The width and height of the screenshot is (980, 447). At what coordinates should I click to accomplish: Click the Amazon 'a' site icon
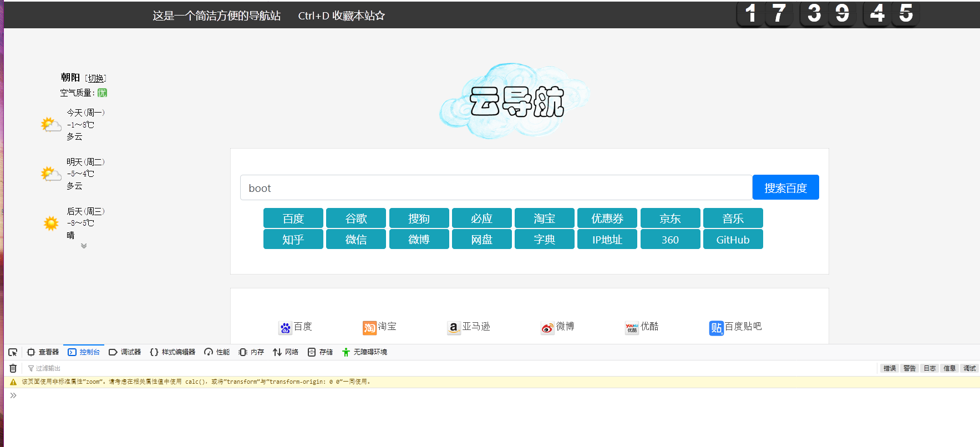pos(454,328)
